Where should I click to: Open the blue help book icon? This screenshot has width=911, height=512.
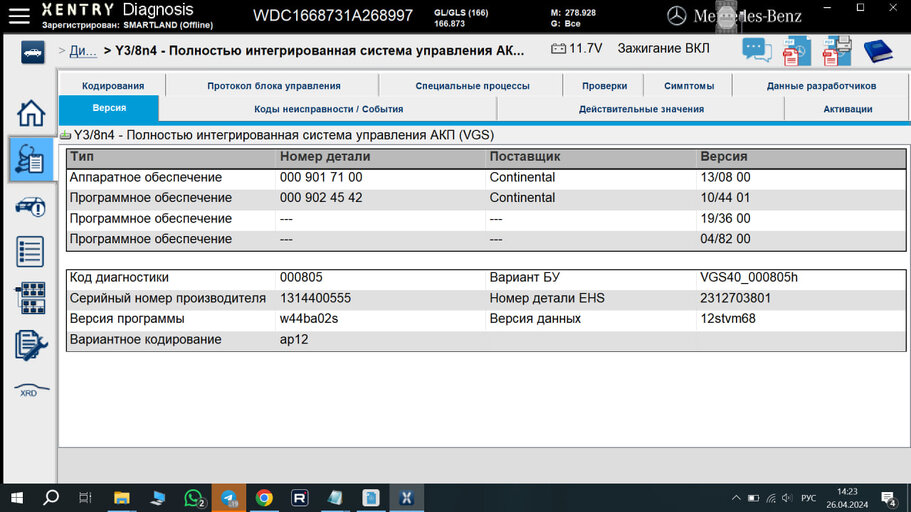pos(878,51)
